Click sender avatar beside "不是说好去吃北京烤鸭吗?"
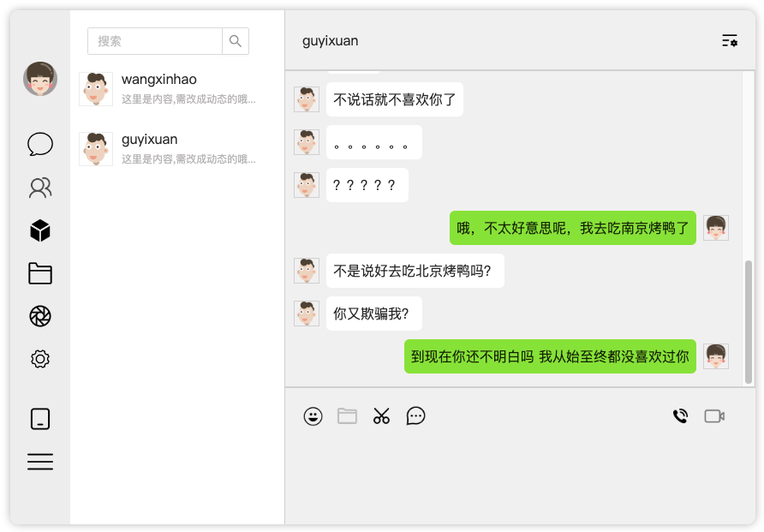 [x=307, y=271]
